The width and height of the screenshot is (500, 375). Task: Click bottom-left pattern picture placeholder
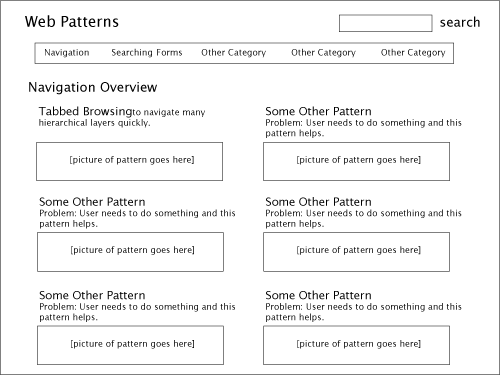(x=130, y=345)
